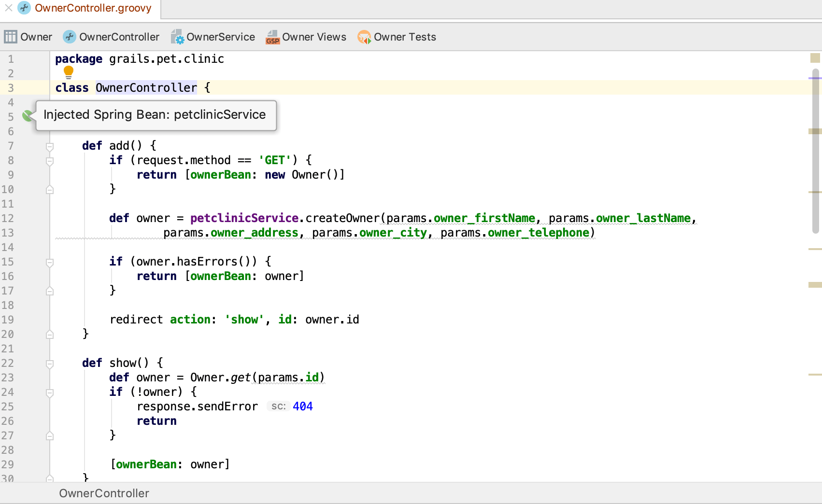Image resolution: width=822 pixels, height=504 pixels.
Task: Click the yellow inspection status square indicator
Action: tap(815, 58)
